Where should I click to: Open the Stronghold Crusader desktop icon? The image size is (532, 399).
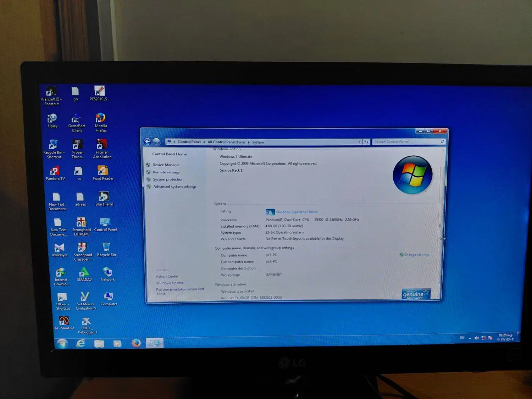coord(83,252)
